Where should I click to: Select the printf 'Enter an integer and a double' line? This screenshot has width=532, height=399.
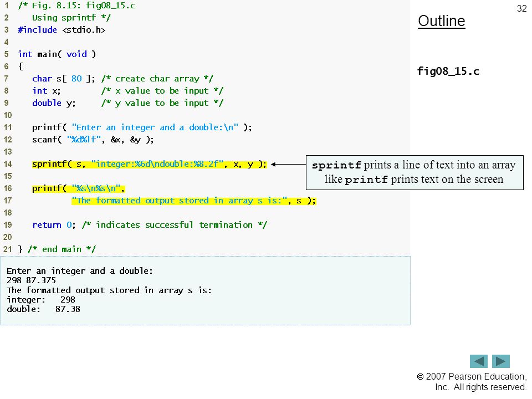click(142, 127)
